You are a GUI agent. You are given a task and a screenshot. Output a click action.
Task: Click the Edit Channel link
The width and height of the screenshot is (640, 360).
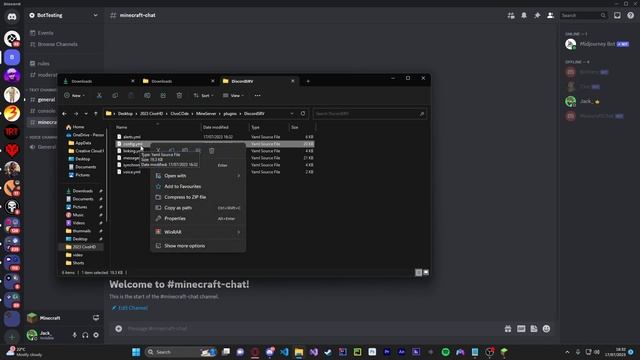pos(130,308)
